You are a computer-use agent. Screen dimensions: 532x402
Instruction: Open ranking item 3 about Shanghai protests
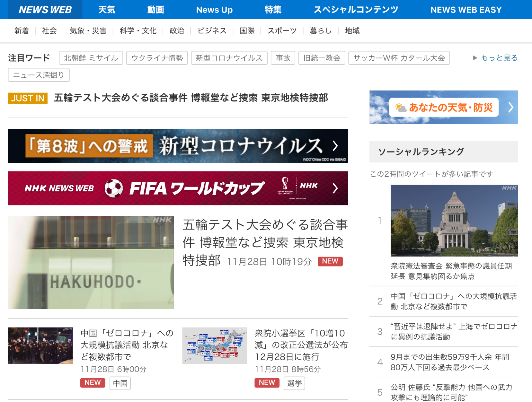click(453, 332)
